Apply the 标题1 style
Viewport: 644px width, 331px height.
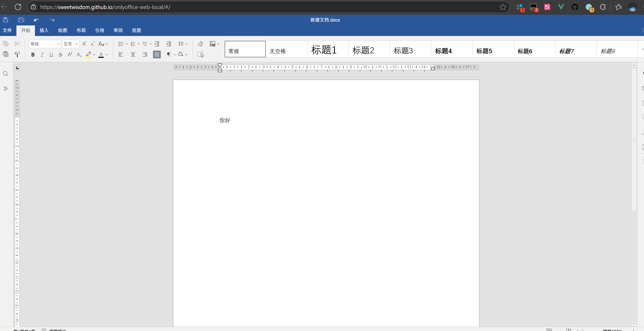click(327, 49)
